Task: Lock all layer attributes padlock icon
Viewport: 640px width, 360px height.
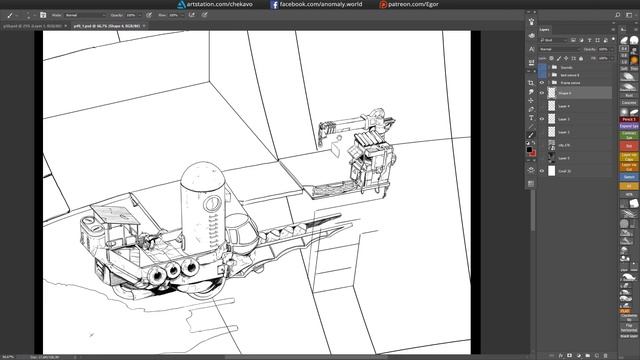Action: (x=581, y=58)
